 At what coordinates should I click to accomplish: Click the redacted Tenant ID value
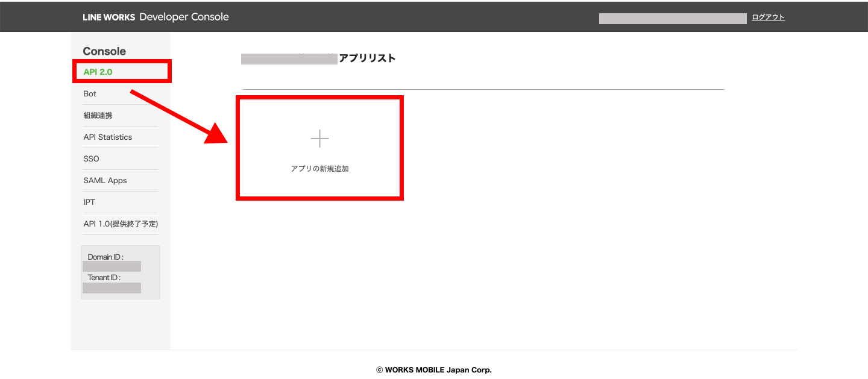tap(112, 288)
